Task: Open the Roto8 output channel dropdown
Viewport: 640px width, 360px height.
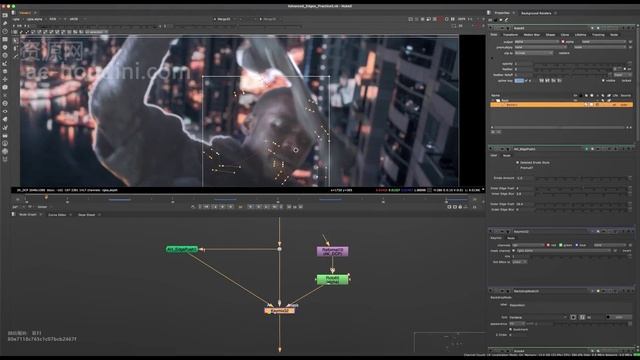Action: 536,42
